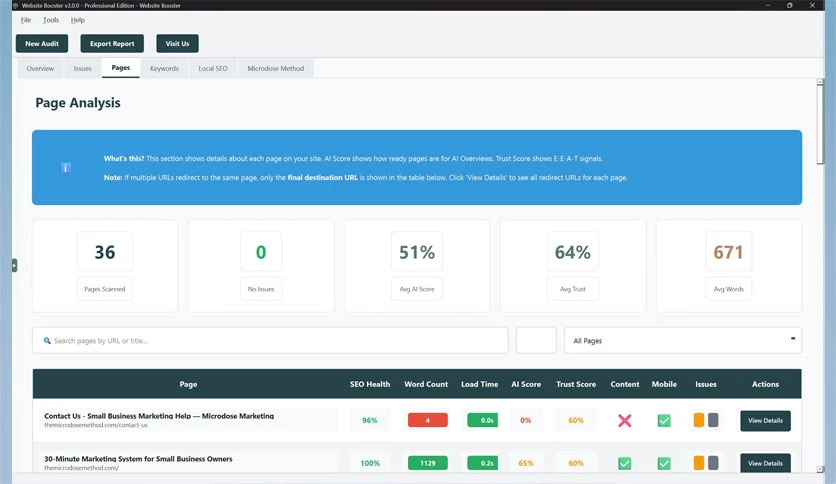Click the small empty box beside search field
Viewport: 836px width, 484px height.
coord(536,340)
